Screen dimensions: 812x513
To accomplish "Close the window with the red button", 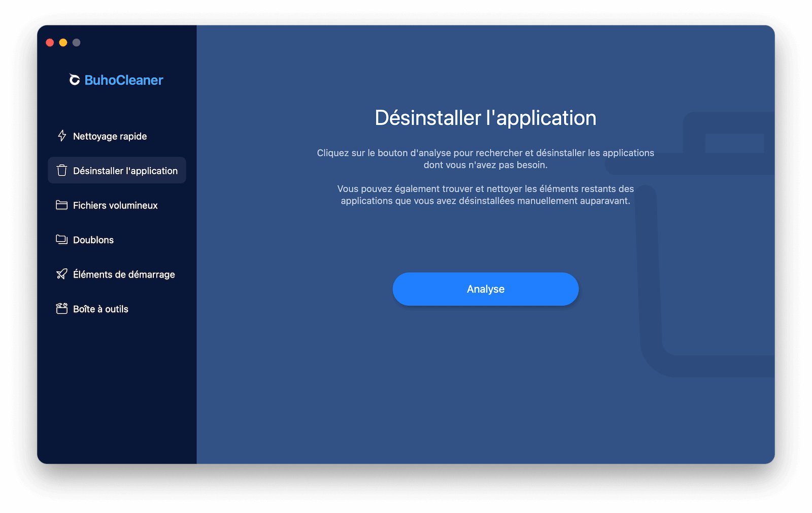I will (x=50, y=43).
